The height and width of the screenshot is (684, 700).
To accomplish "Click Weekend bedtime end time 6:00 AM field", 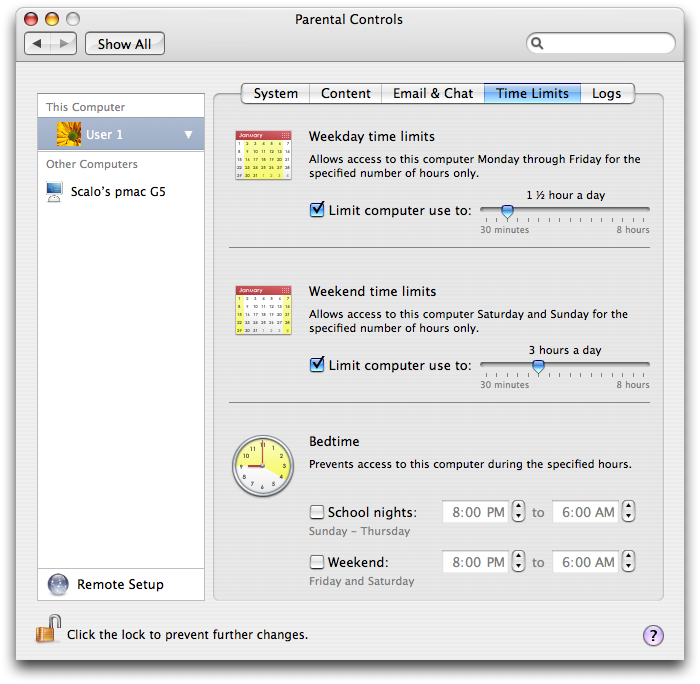I will pos(585,562).
